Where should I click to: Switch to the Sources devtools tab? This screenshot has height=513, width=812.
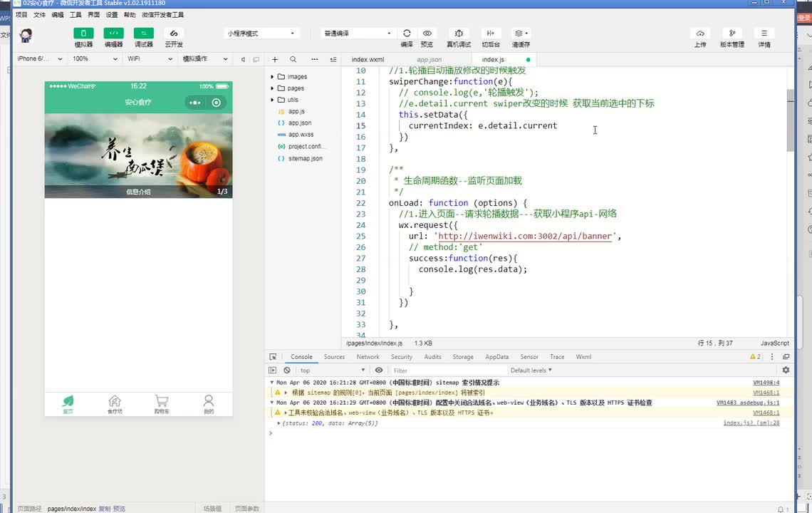[x=334, y=357]
